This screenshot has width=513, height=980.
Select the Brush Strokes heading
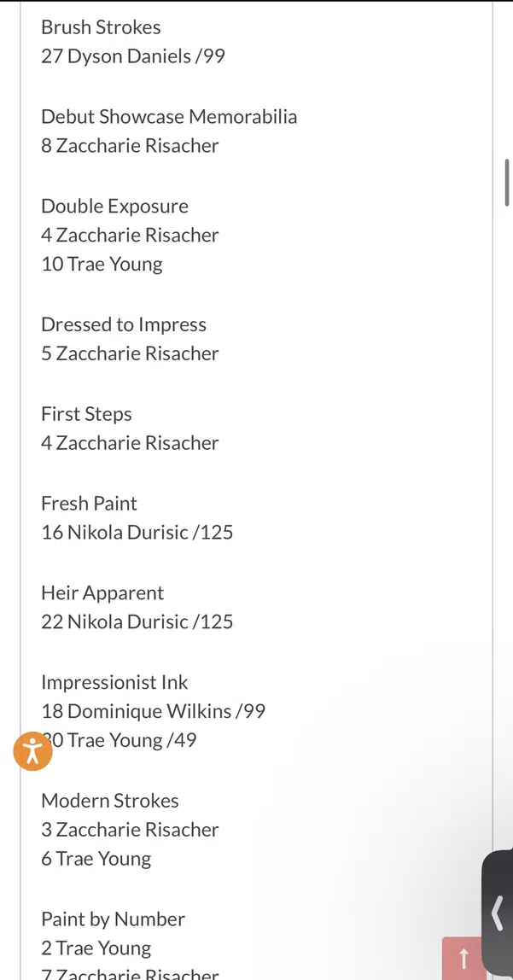click(x=101, y=27)
